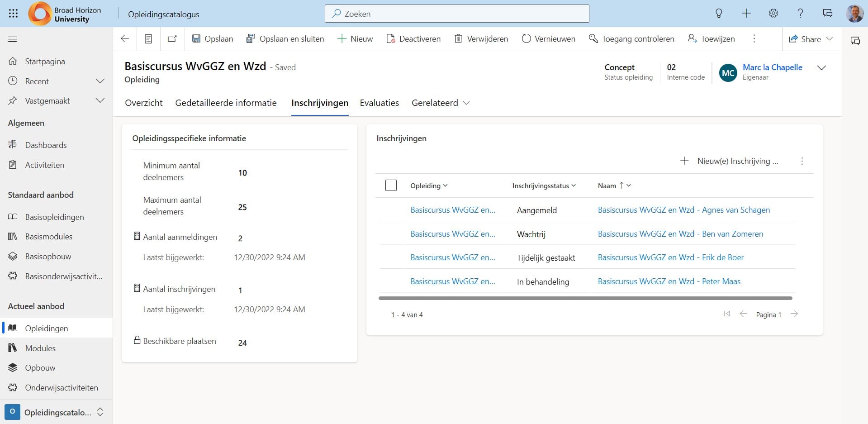Open the settings gear icon
868x424 pixels.
coord(773,14)
